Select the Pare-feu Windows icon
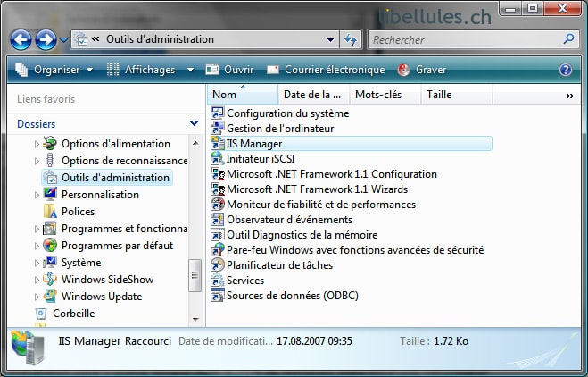This screenshot has width=588, height=377. pos(217,250)
